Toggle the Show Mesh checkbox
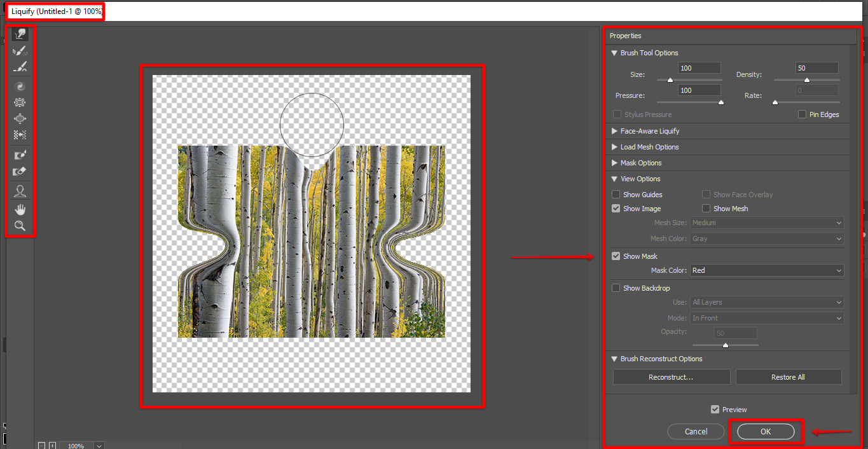This screenshot has height=449, width=868. pyautogui.click(x=706, y=209)
